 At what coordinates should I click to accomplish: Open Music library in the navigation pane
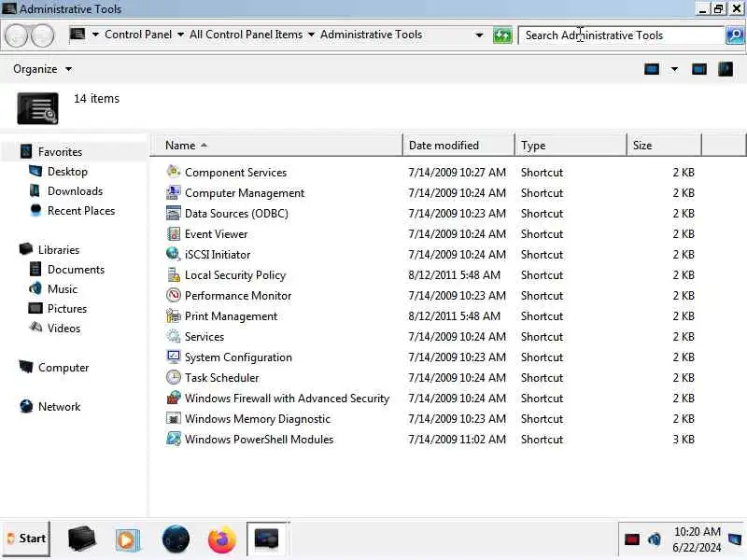pyautogui.click(x=62, y=289)
